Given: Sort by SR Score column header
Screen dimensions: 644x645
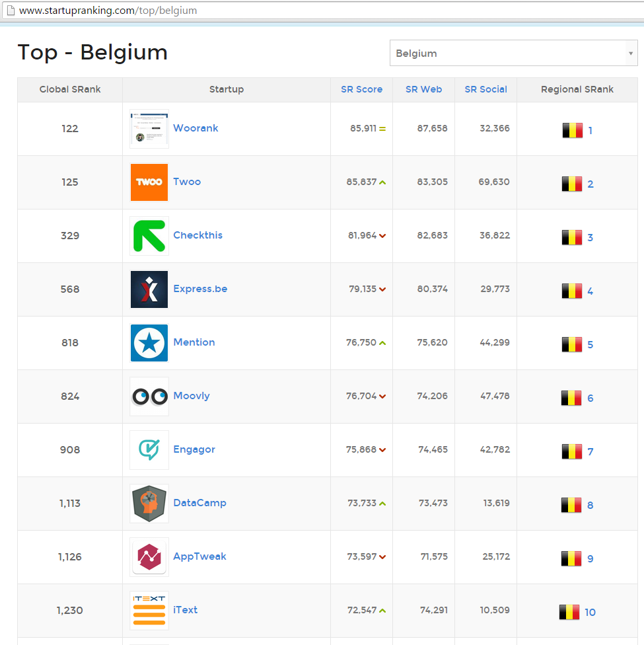Looking at the screenshot, I should click(x=361, y=89).
